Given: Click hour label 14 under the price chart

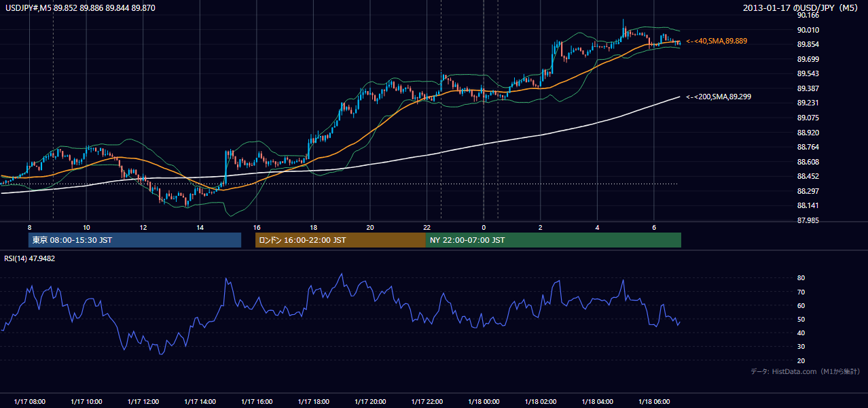Looking at the screenshot, I should click(200, 227).
